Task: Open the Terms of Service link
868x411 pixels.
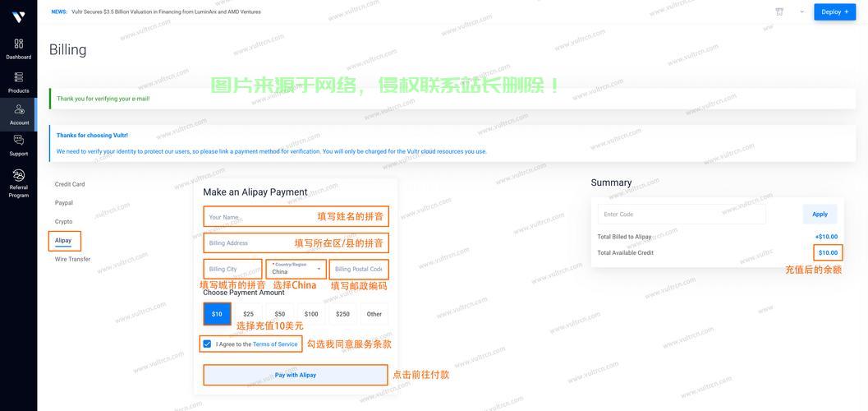Action: click(x=275, y=344)
